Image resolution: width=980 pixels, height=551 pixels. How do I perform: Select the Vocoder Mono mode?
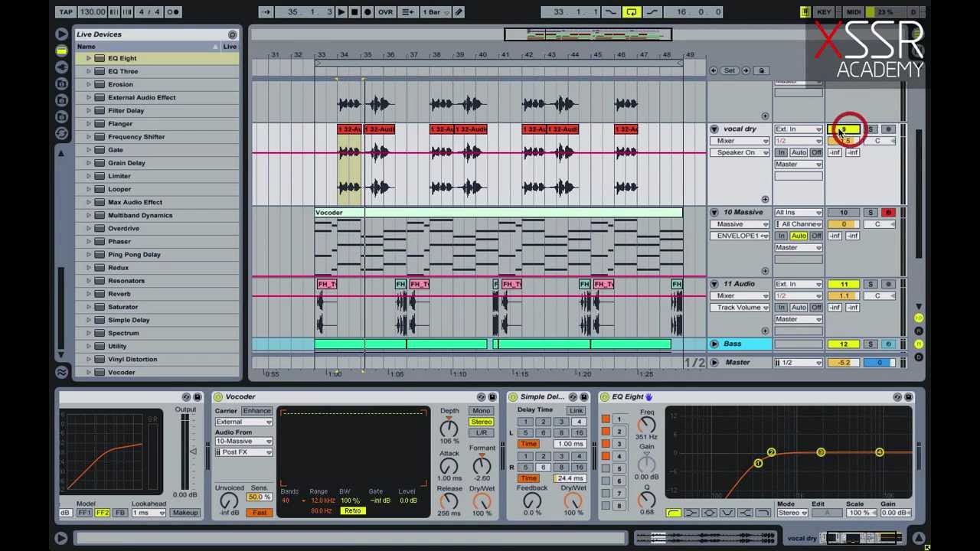(481, 411)
